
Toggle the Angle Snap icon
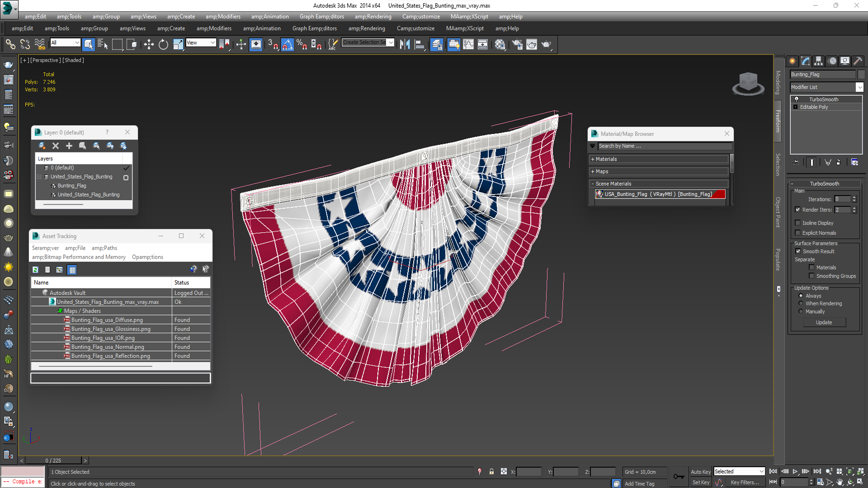click(288, 44)
